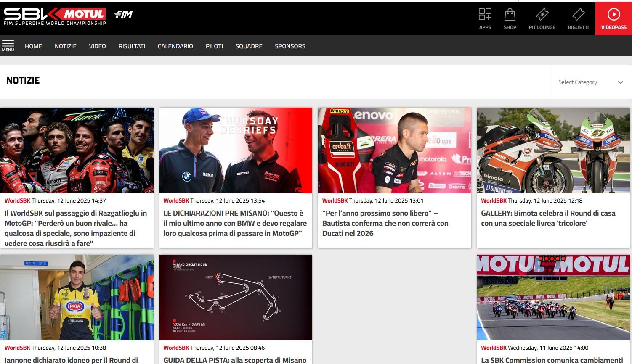Open the Iannone dichiarato idoneo article
632x364 pixels.
71,360
